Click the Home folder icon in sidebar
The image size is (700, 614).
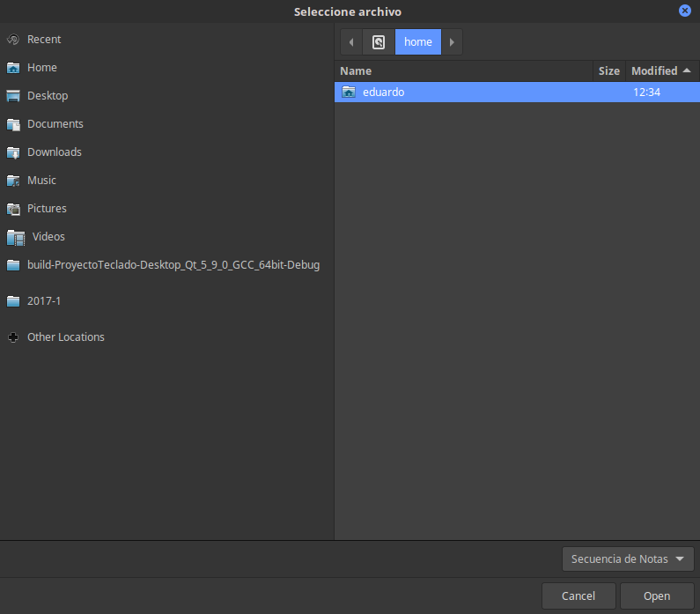coord(13,68)
